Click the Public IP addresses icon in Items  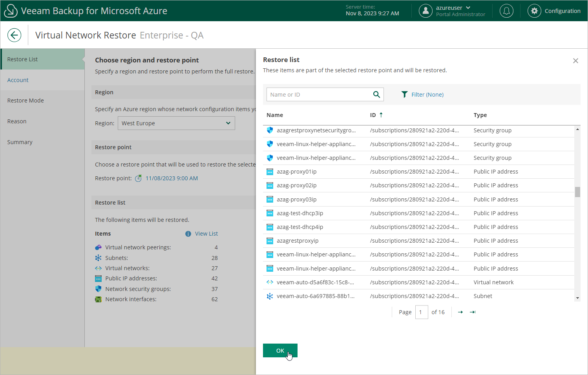98,278
